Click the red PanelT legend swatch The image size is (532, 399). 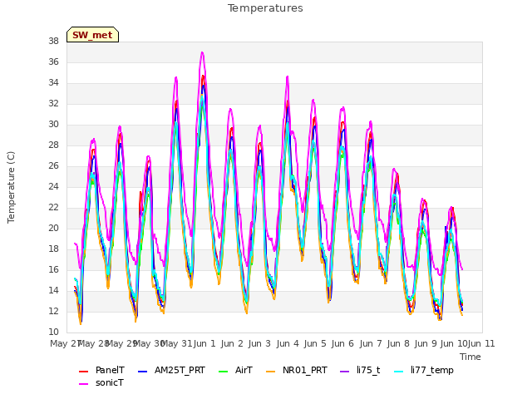[83, 372]
